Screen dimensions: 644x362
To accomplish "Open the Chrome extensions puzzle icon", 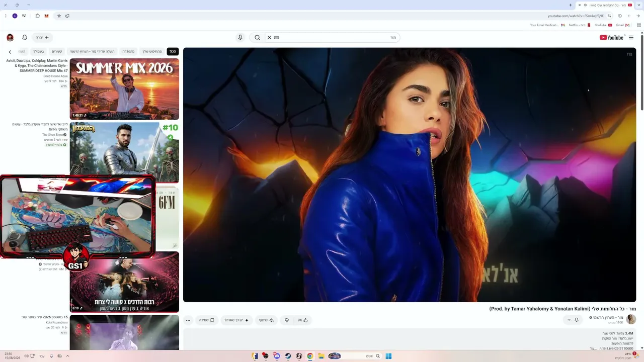I will [37, 16].
